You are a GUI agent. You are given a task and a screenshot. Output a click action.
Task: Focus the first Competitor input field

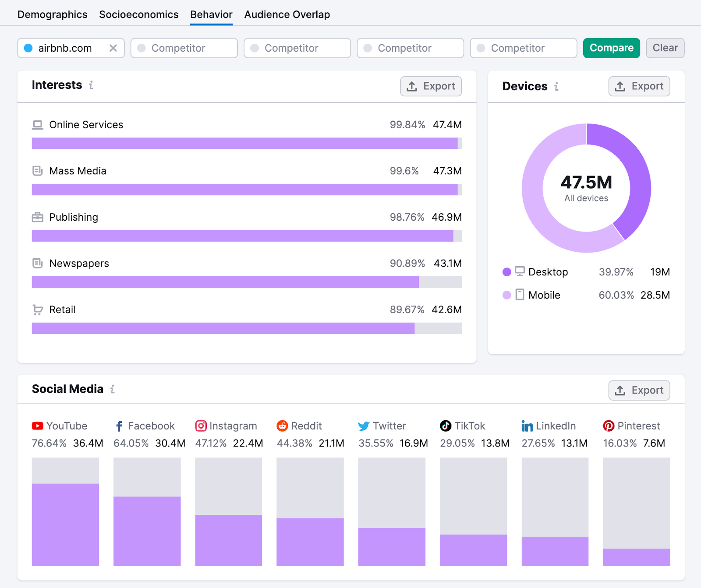[x=184, y=48]
